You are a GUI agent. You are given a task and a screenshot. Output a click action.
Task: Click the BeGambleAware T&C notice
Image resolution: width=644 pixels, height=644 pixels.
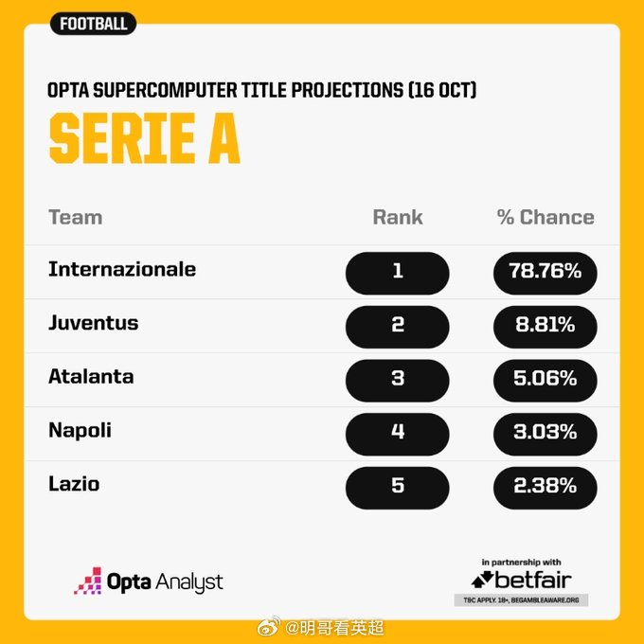coord(521,600)
